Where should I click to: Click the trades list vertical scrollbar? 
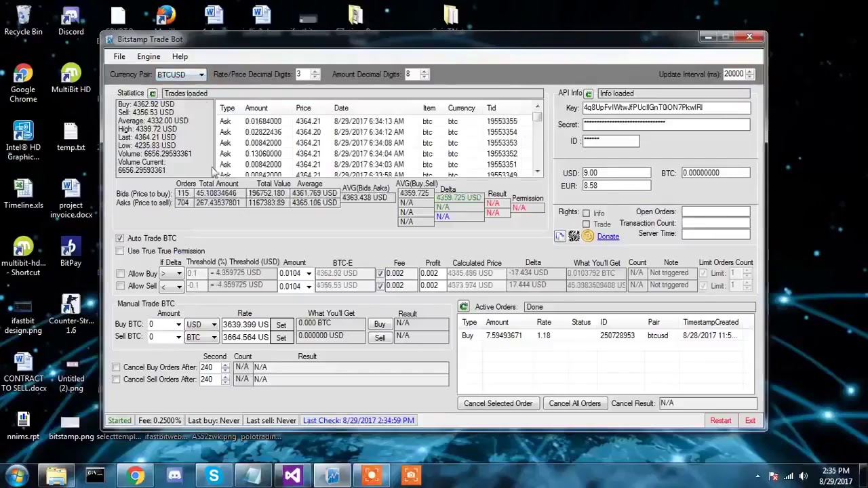[538, 140]
